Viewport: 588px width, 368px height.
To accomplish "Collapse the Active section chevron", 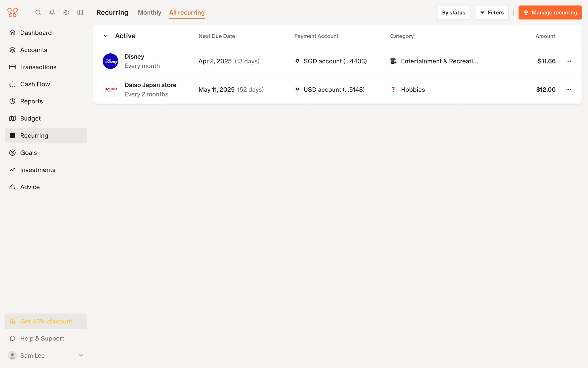I will coord(106,36).
